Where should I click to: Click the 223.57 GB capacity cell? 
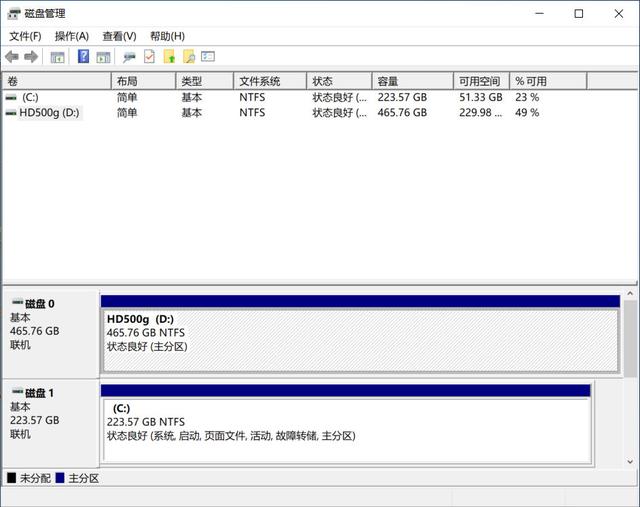click(x=402, y=98)
